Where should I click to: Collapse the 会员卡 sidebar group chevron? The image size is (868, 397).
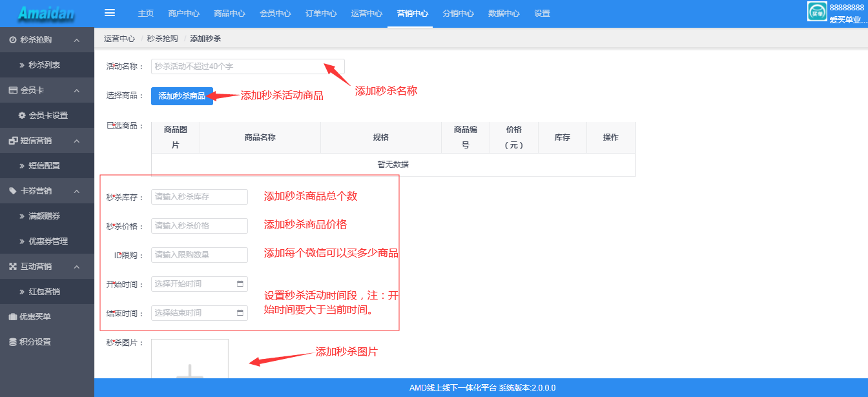(77, 90)
